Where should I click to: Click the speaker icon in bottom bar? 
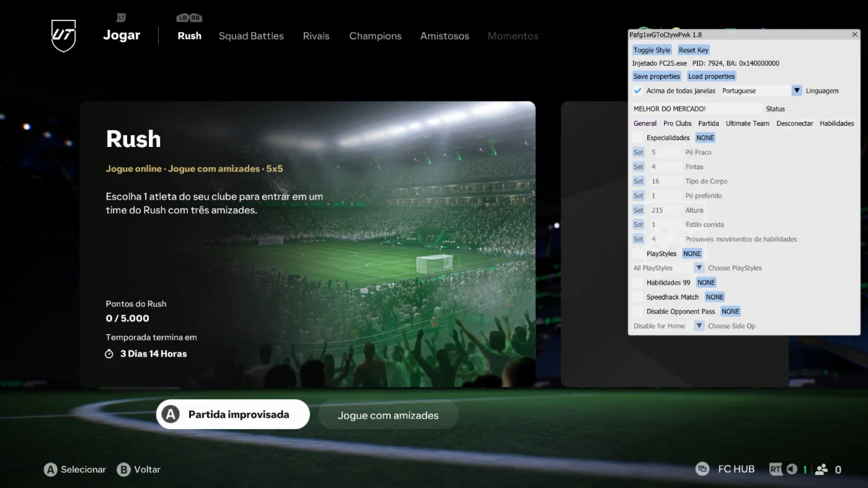coord(792,469)
